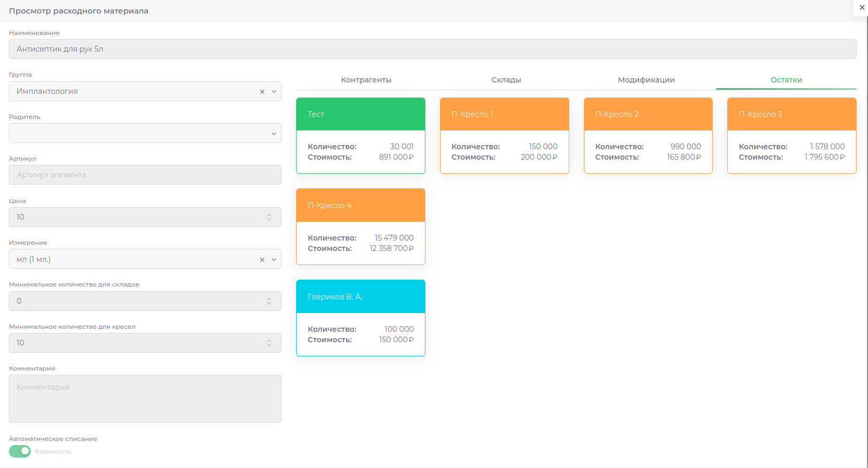Open the Модификации tab
The width and height of the screenshot is (868, 468).
pos(646,80)
